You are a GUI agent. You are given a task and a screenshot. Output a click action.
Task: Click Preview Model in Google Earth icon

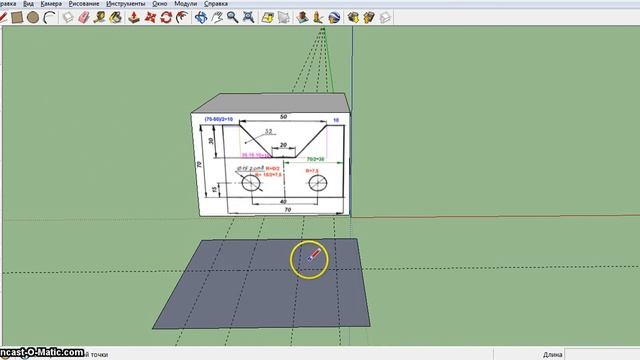point(334,18)
